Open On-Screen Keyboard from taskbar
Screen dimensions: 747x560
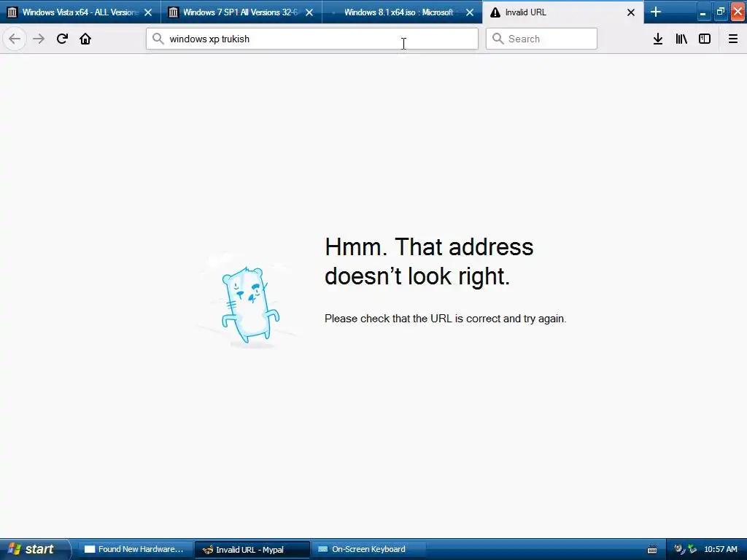pos(368,550)
